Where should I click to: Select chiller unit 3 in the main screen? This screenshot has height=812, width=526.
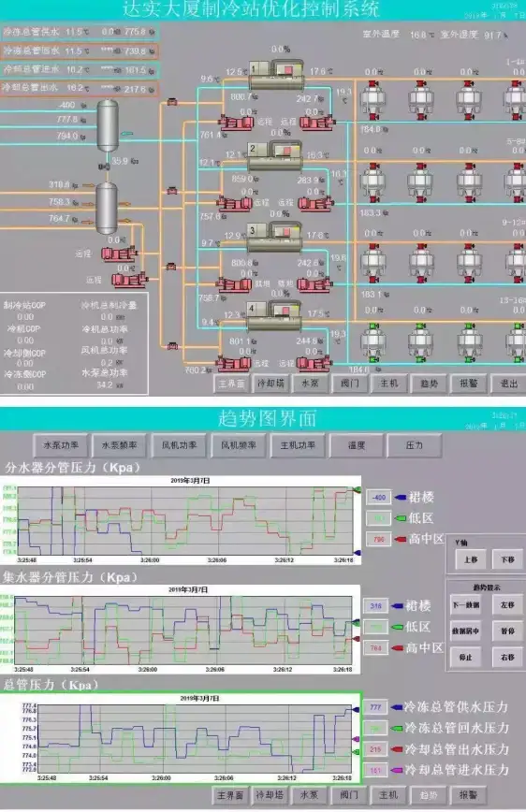tap(274, 238)
